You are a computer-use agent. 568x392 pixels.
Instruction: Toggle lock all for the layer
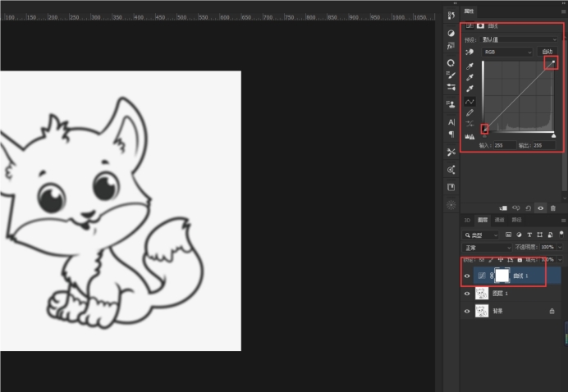pyautogui.click(x=520, y=260)
